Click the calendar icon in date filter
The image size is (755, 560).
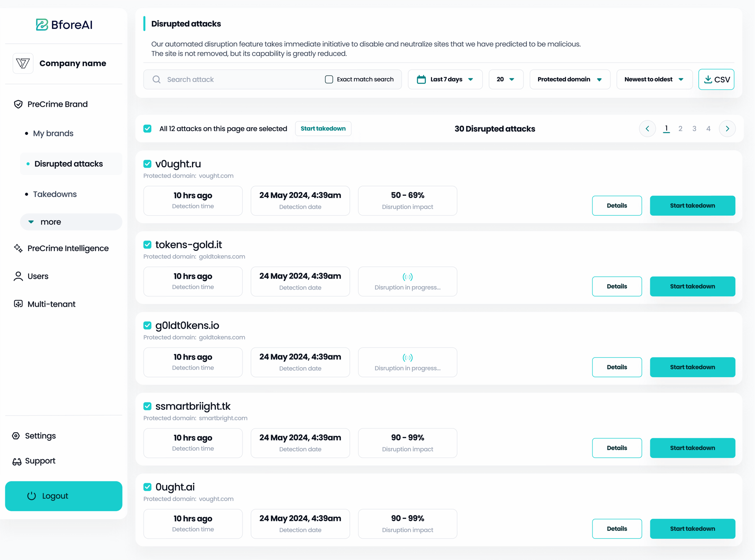point(421,79)
